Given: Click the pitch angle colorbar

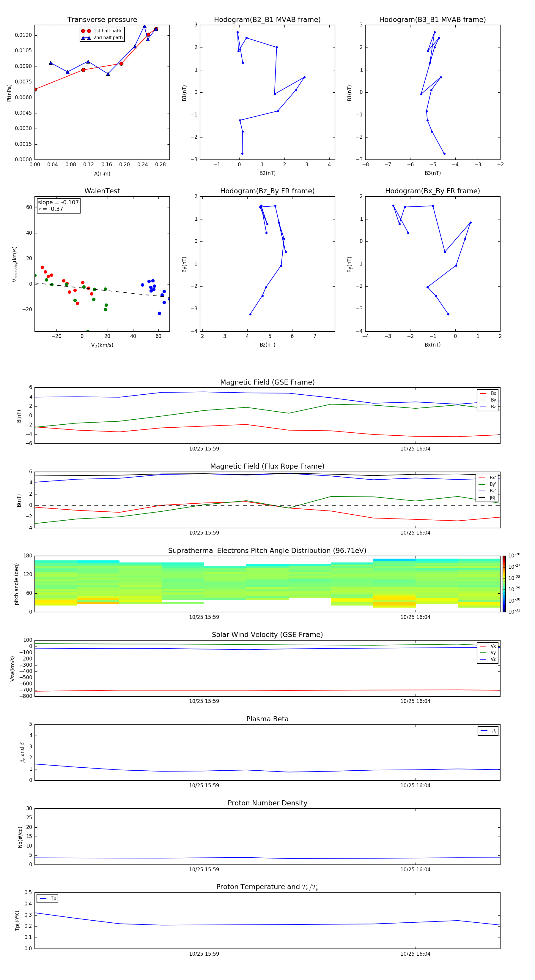Looking at the screenshot, I should (504, 584).
